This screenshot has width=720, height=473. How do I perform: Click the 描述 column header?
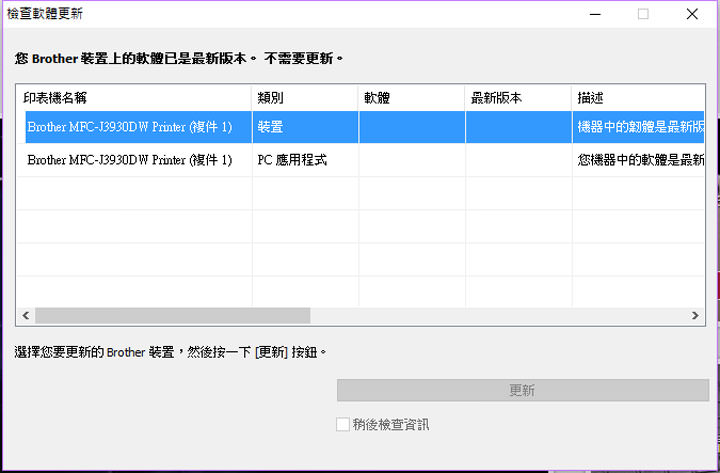tap(638, 98)
